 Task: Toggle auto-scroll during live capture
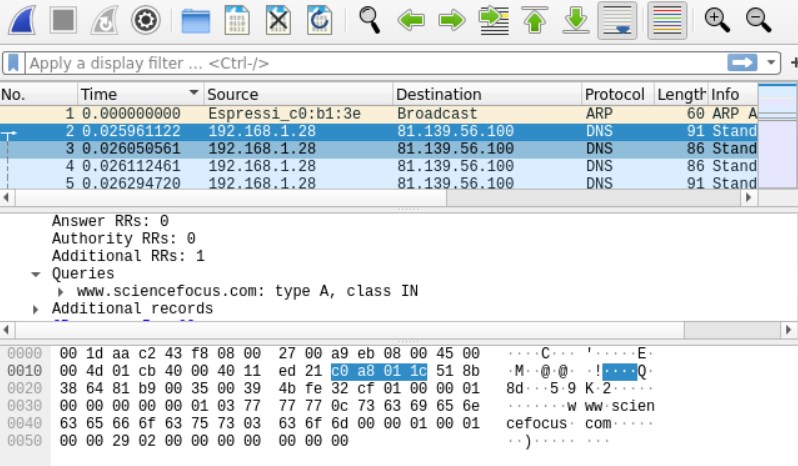point(619,19)
